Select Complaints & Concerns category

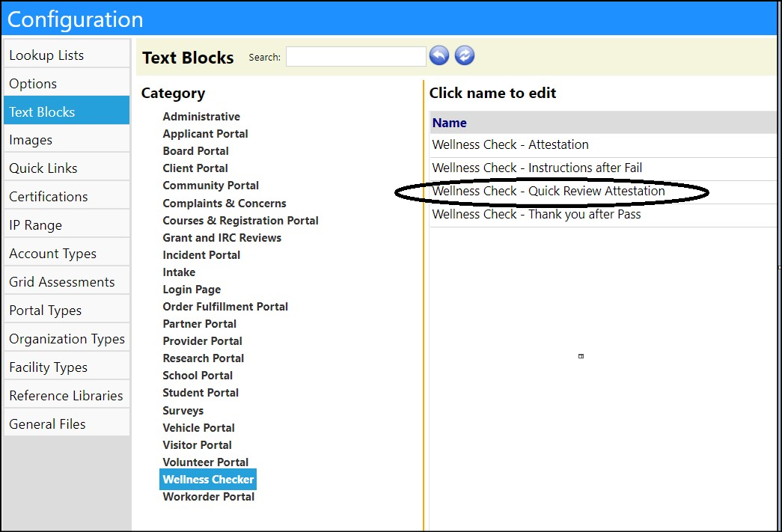pyautogui.click(x=224, y=203)
